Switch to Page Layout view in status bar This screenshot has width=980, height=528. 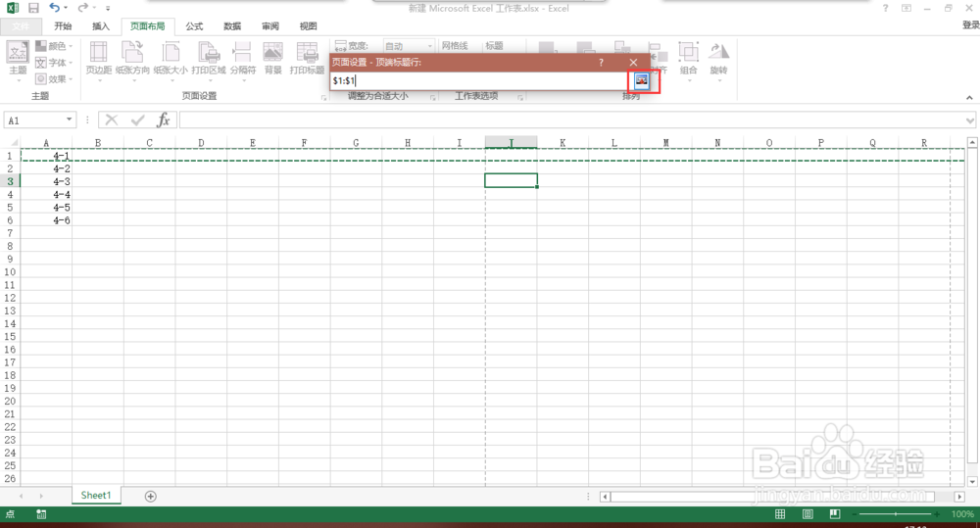click(808, 513)
